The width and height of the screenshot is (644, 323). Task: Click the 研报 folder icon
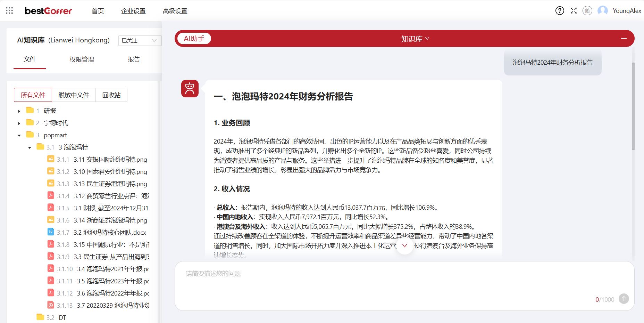(30, 110)
